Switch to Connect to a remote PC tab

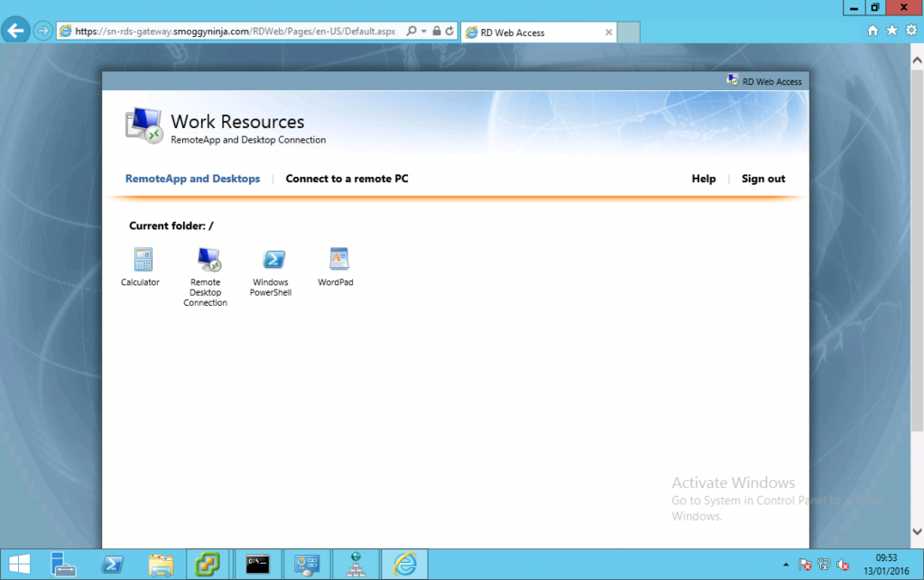[346, 179]
